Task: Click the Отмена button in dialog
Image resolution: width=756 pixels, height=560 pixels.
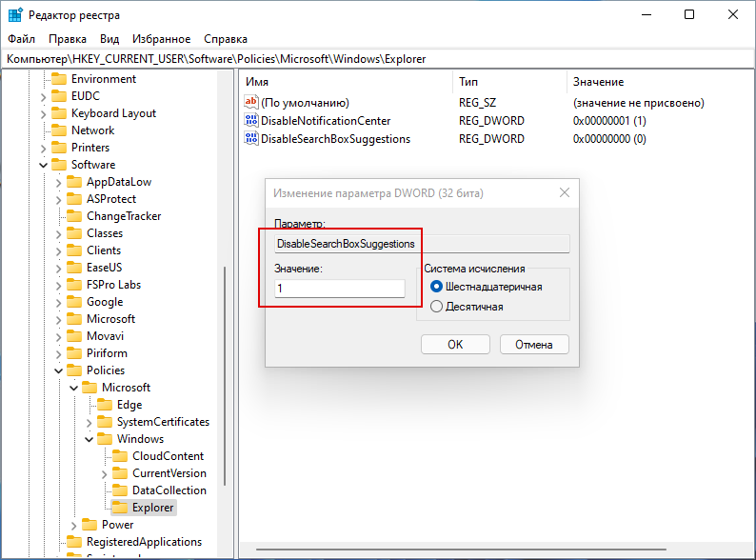Action: 534,345
